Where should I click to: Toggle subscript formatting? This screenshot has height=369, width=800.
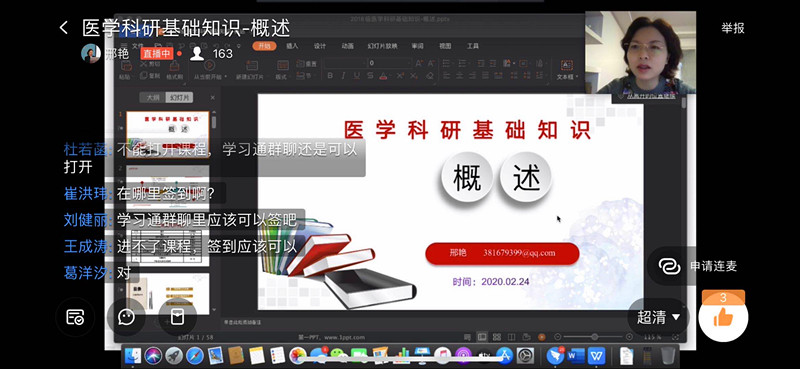414,76
